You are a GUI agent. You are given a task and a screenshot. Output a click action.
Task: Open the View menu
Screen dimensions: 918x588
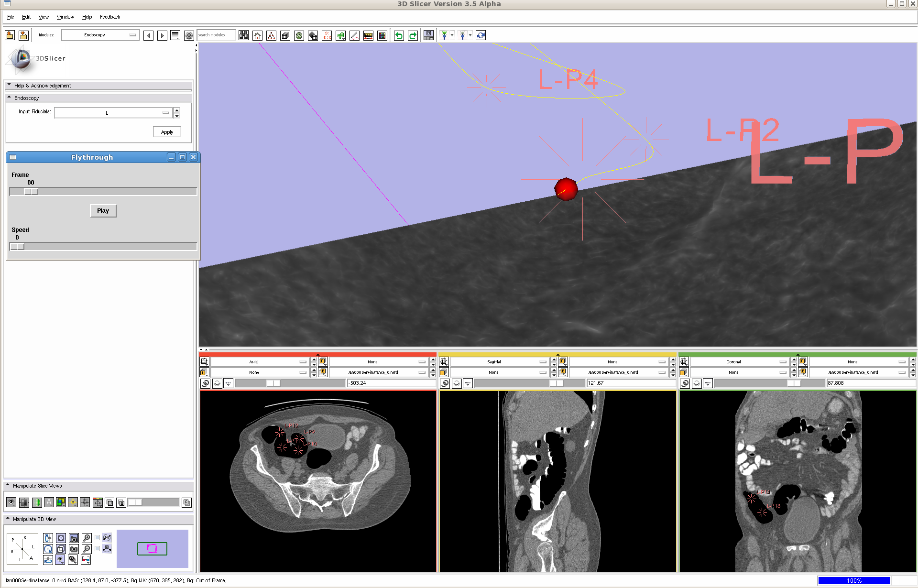coord(44,17)
